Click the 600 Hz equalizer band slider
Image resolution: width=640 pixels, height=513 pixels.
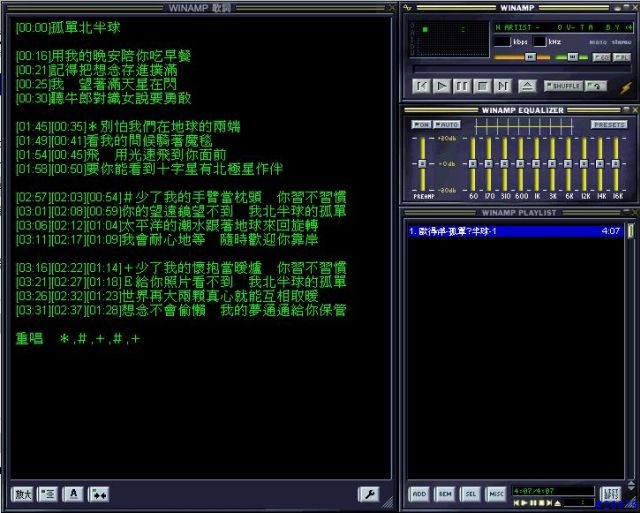(520, 164)
